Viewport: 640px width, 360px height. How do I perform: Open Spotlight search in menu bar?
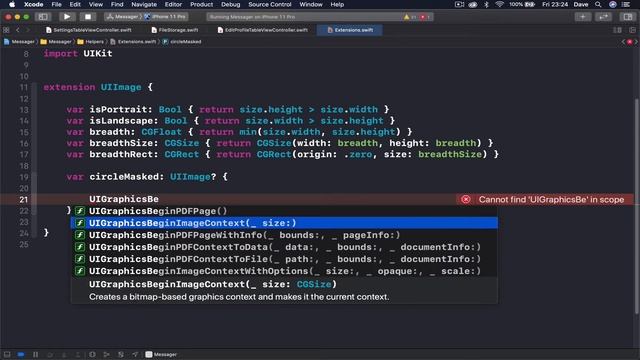pos(598,4)
